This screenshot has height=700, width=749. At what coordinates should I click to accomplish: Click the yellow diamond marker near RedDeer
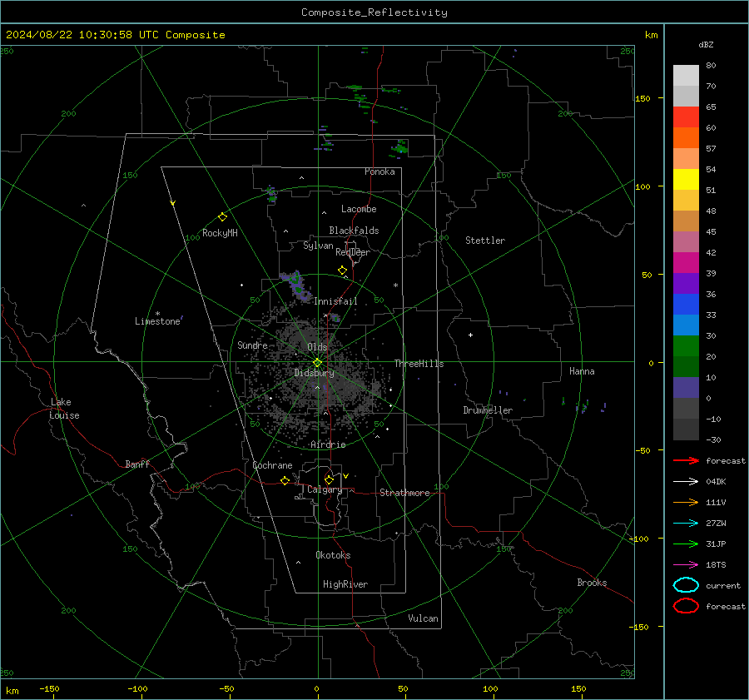[x=343, y=271]
